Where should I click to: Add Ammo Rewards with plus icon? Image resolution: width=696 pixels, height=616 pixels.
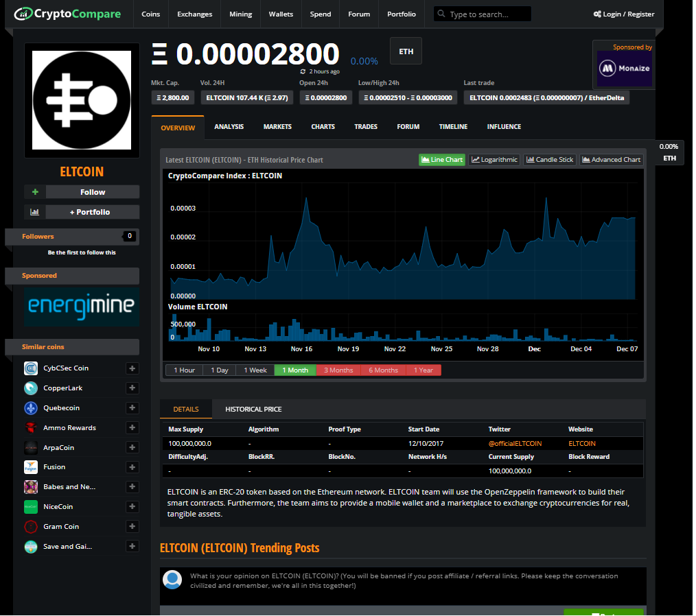click(x=132, y=427)
